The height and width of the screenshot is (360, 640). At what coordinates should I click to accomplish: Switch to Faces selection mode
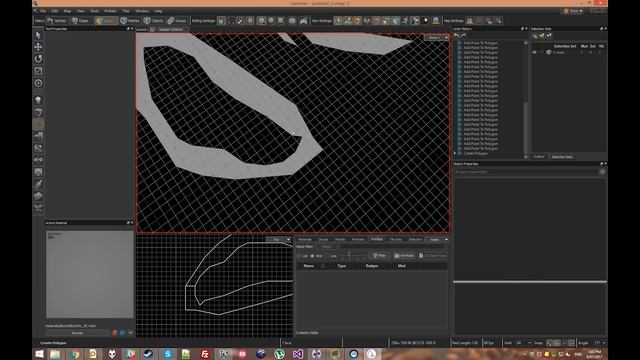click(x=106, y=20)
